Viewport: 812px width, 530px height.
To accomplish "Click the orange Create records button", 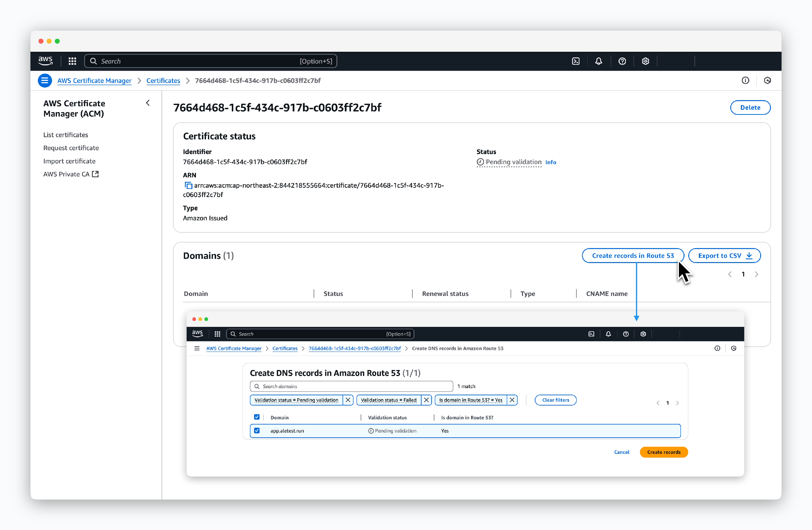I will click(x=664, y=452).
